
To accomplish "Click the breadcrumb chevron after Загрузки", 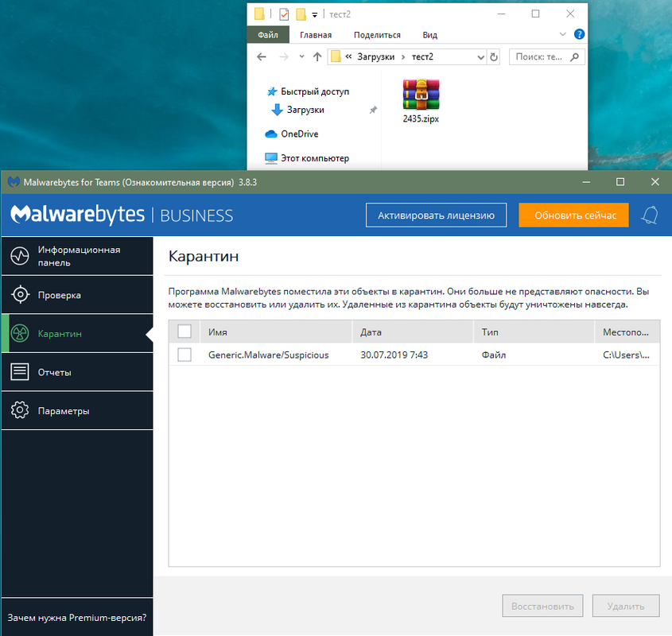I will point(403,56).
